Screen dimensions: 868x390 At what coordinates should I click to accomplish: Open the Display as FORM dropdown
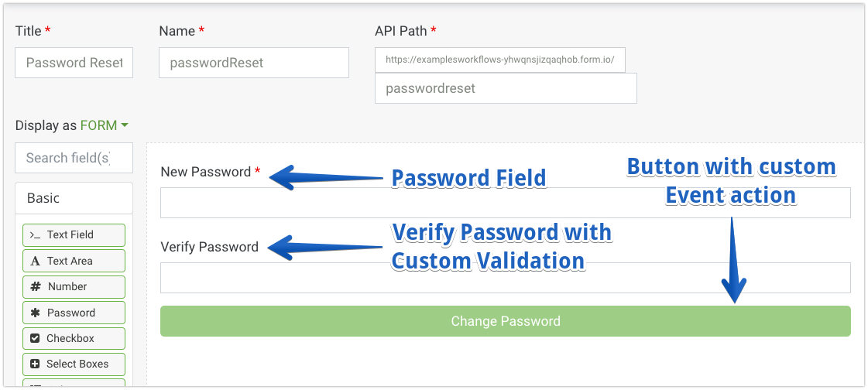click(x=104, y=125)
